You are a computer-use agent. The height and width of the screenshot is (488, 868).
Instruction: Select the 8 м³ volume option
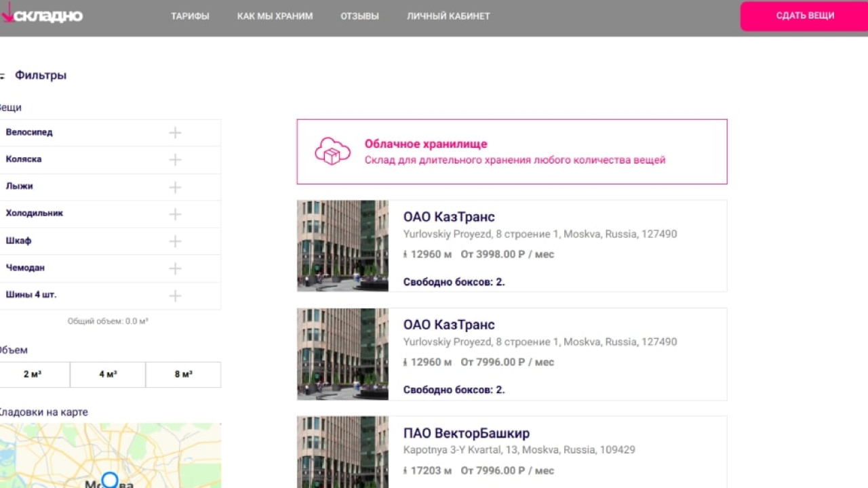[x=183, y=374]
